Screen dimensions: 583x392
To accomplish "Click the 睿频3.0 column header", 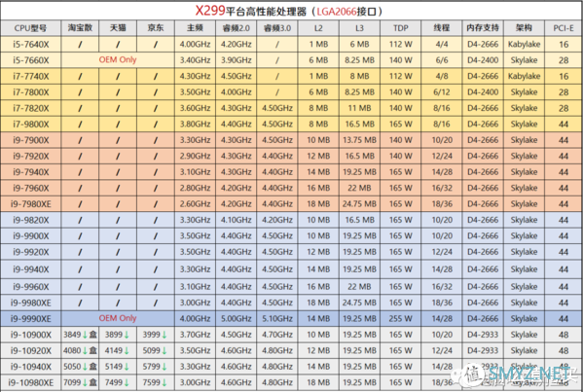I will pos(277,28).
